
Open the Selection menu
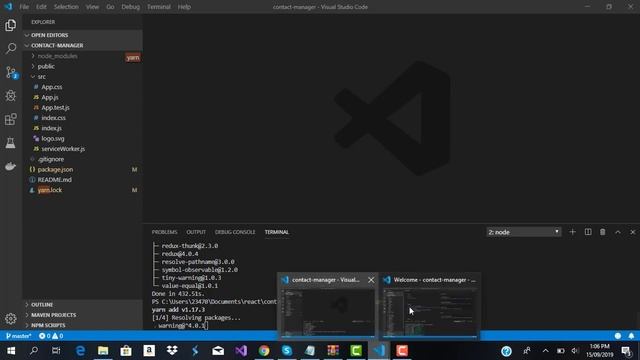click(66, 7)
